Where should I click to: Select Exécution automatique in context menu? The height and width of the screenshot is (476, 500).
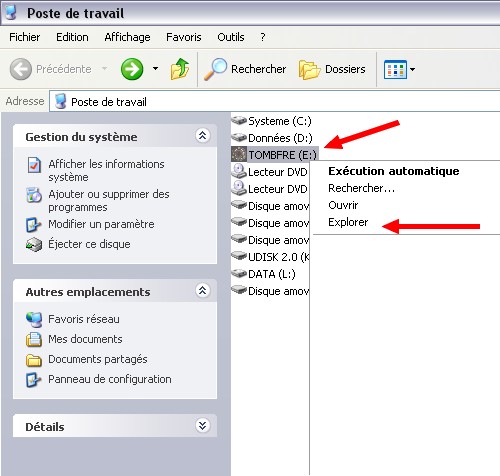[394, 171]
